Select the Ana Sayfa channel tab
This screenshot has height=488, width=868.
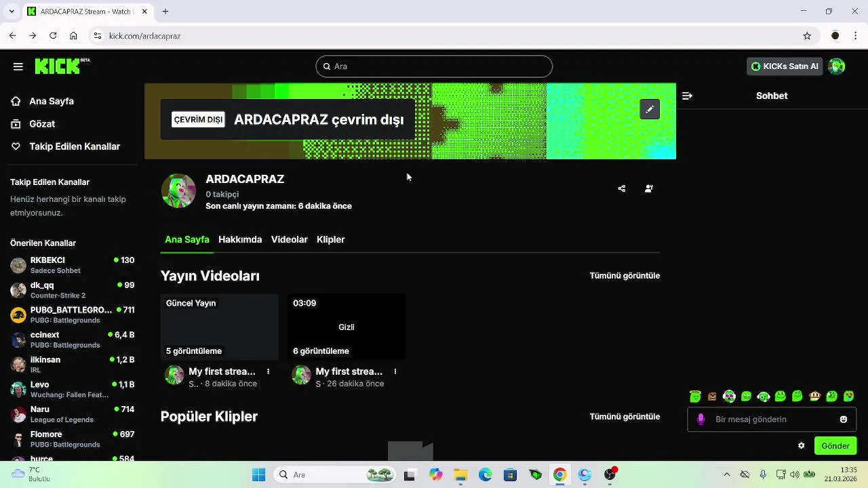[187, 239]
